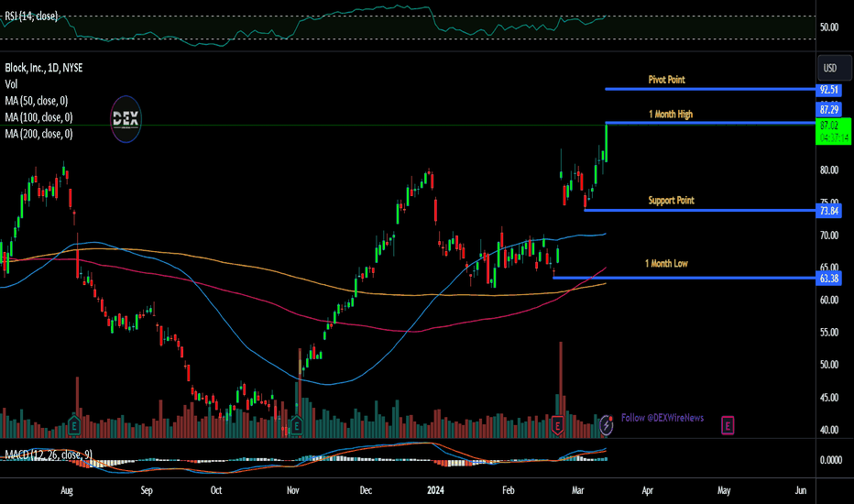Select the blue Pivot Point horizontal line

click(710, 89)
